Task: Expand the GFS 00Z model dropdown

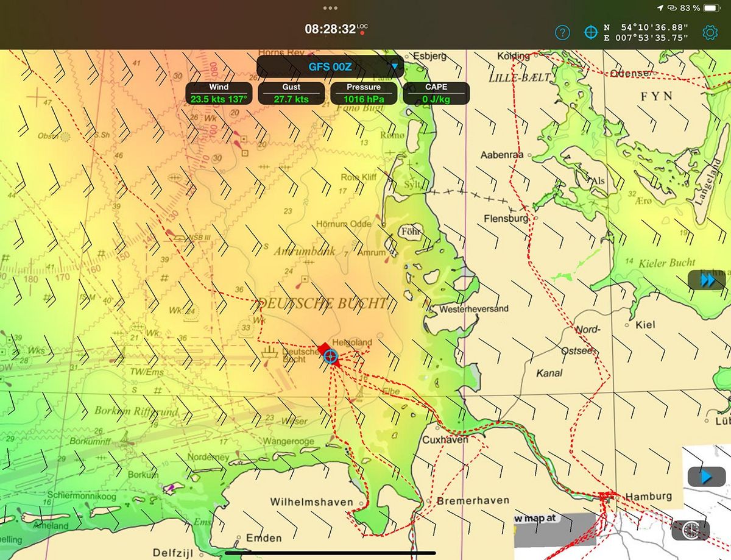Action: [x=330, y=66]
